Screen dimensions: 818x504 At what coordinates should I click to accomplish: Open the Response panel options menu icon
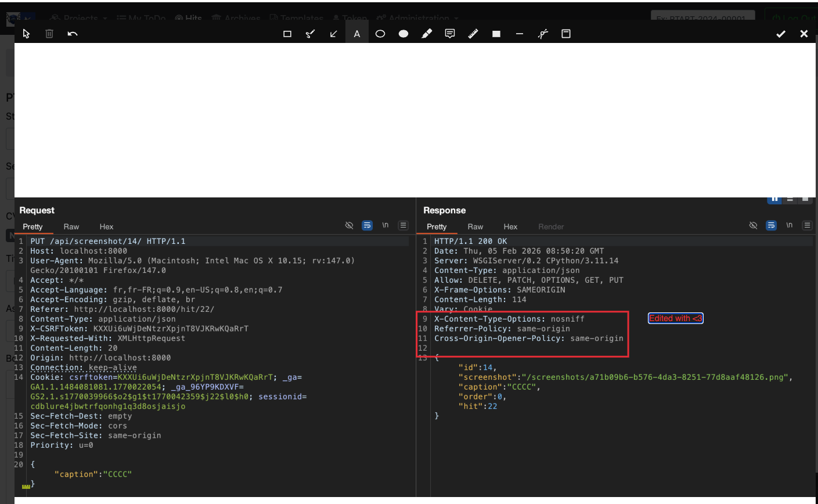click(x=808, y=225)
